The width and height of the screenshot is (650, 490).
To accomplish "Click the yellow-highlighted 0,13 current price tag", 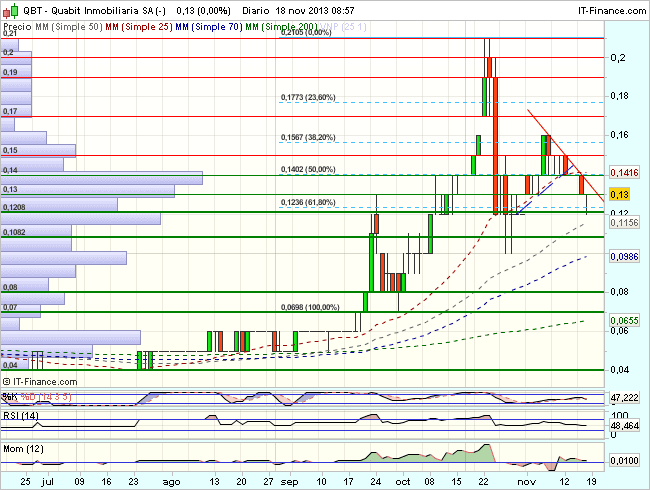I will (x=619, y=194).
